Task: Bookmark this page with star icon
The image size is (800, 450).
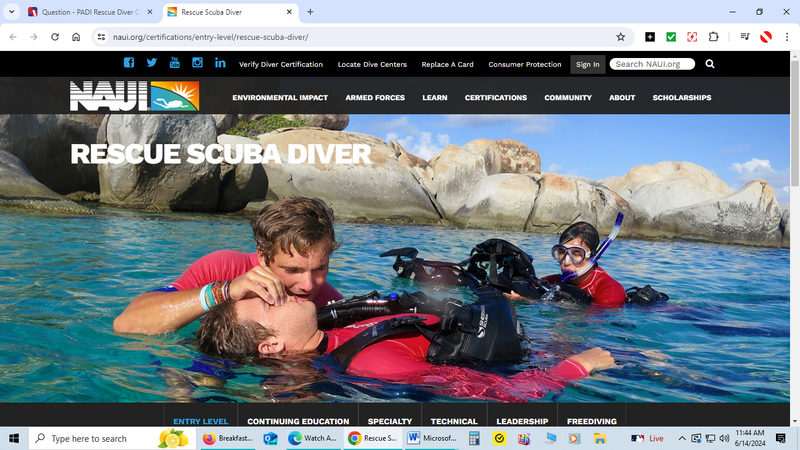Action: point(620,37)
